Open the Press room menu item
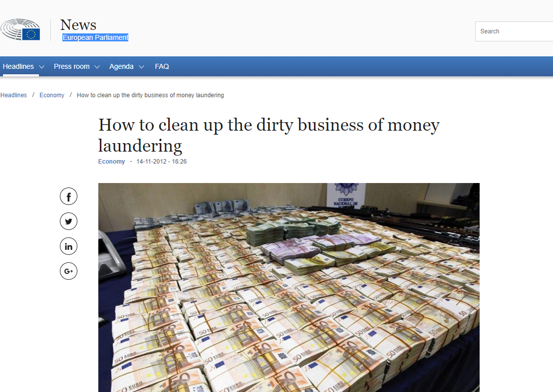553x392 pixels. pos(71,66)
